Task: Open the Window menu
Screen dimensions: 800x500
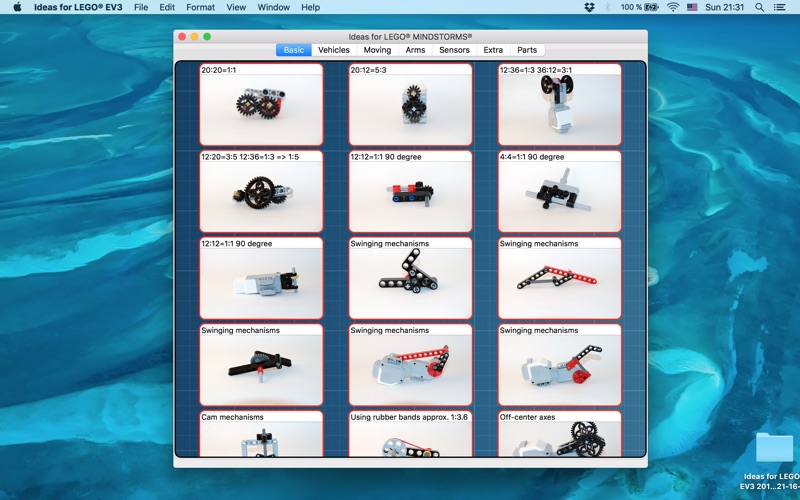Action: click(x=273, y=7)
